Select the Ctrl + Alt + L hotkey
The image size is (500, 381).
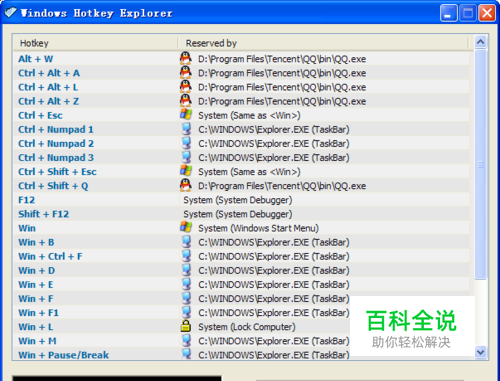click(x=48, y=87)
